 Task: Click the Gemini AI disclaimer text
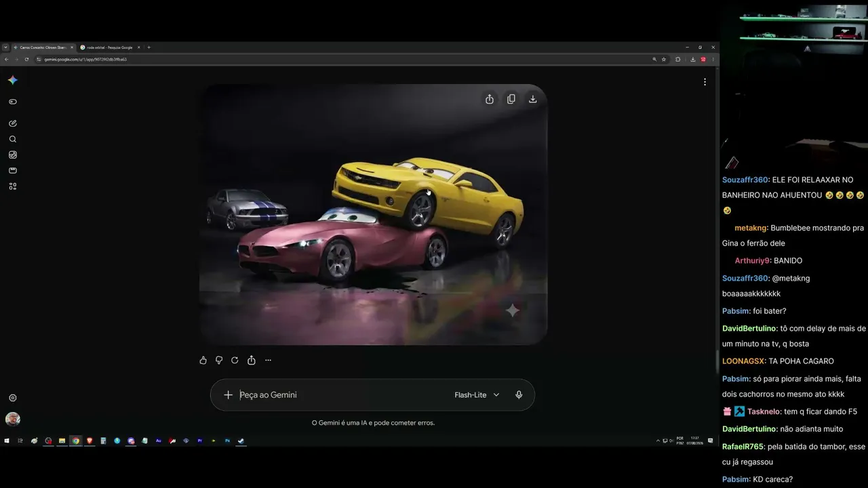(x=373, y=423)
